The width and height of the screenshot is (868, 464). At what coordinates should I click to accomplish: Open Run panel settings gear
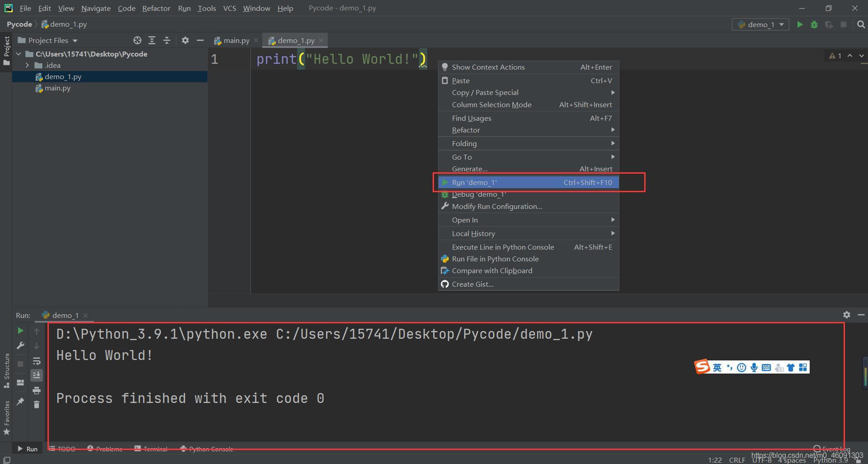point(847,315)
